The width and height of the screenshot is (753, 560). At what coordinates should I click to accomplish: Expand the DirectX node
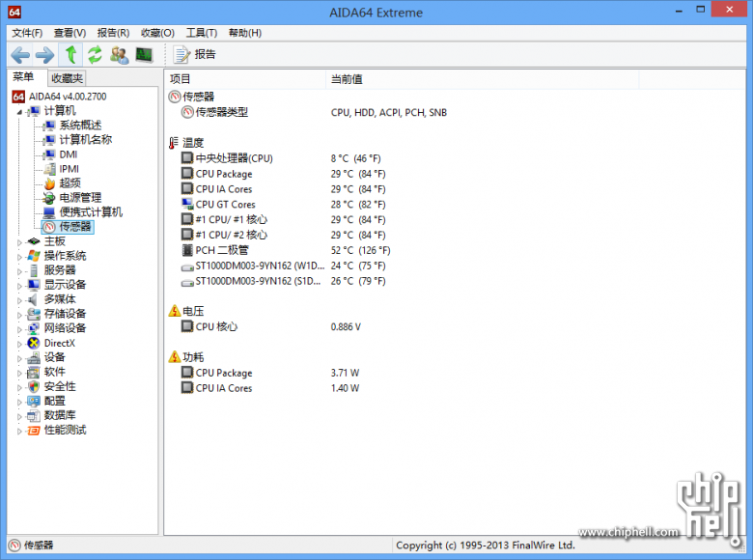(x=19, y=344)
